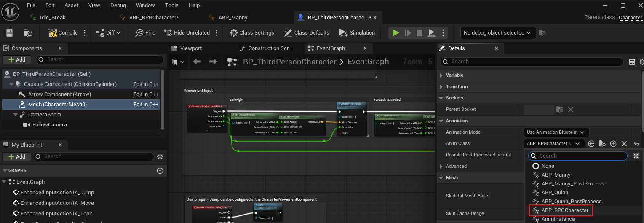Open Edit in C++ for Mesh component
The image size is (644, 223).
[146, 105]
